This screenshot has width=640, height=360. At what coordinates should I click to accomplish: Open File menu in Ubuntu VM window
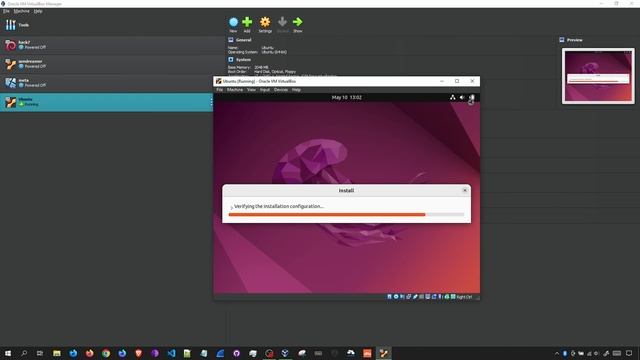tap(220, 90)
